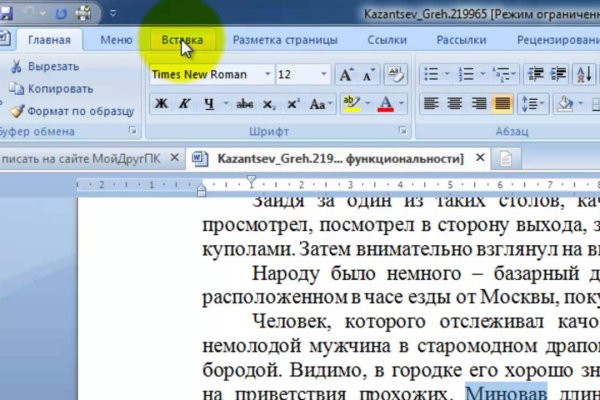The height and width of the screenshot is (400, 600).
Task: Close the Kazantsev_Greh document tab
Action: point(479,158)
